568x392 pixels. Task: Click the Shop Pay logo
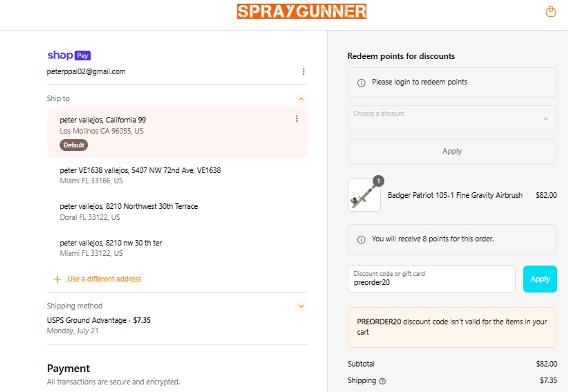coord(69,55)
